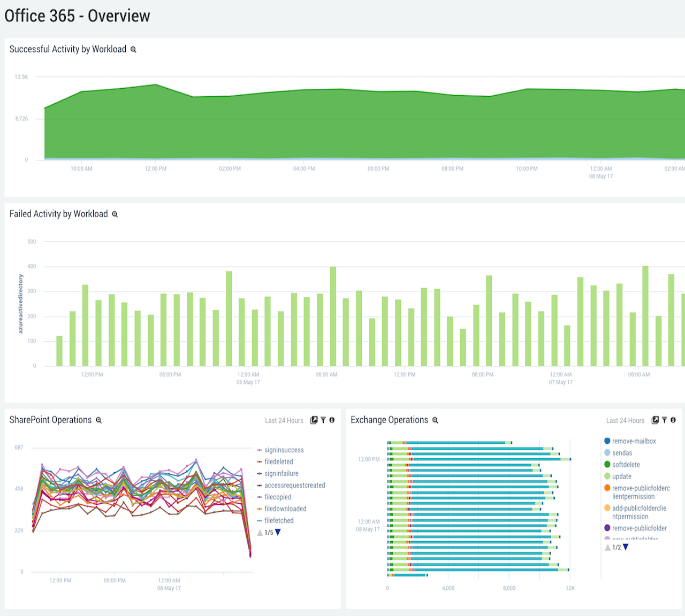685x616 pixels.
Task: Click 687 on SharePoint chart axis
Action: [19, 448]
